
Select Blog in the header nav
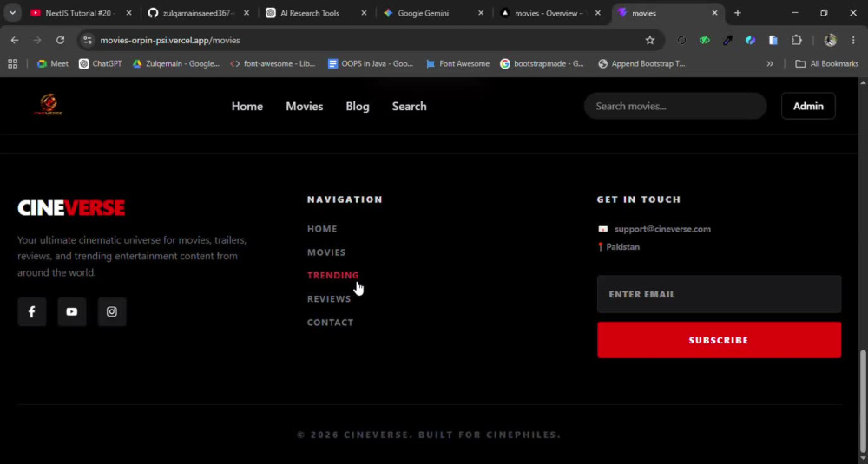tap(358, 106)
